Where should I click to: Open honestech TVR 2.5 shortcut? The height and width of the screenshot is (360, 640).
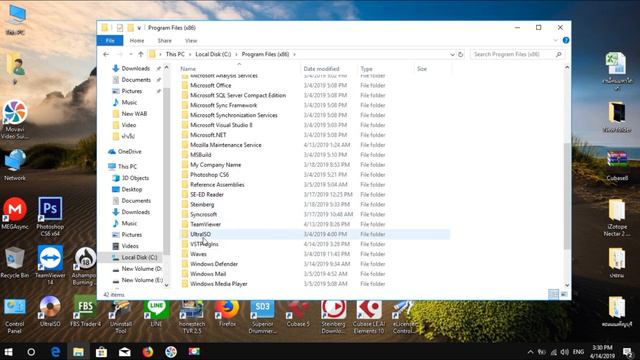coord(191,317)
